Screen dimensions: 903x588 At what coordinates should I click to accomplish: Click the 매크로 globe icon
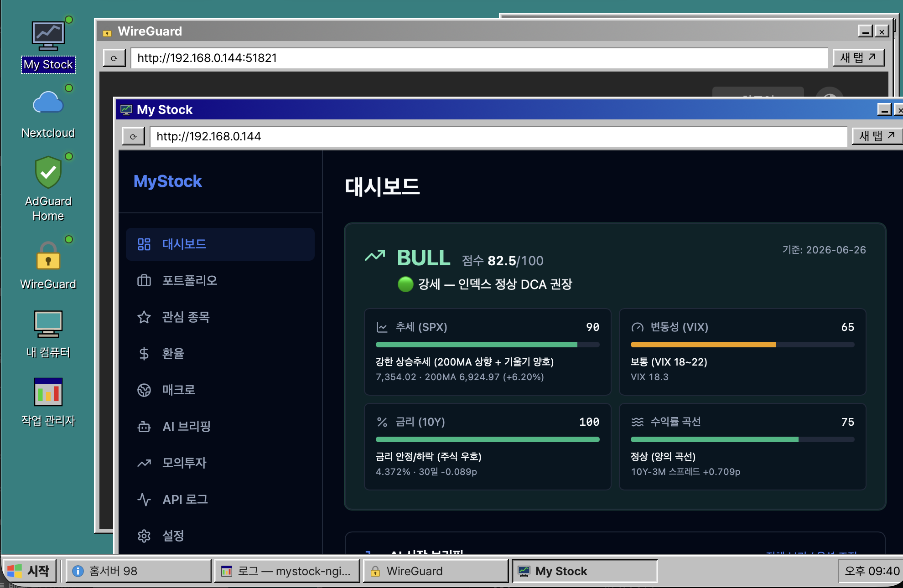coord(144,390)
